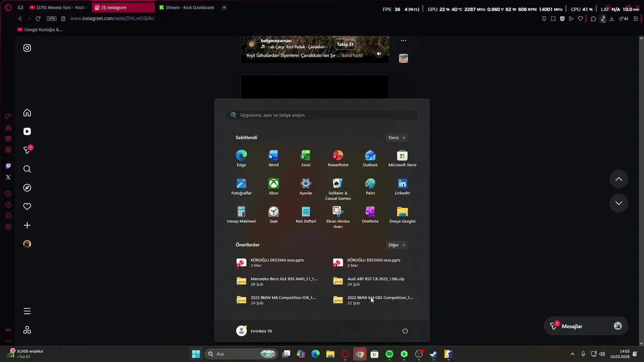Open Steam from taskbar
The width and height of the screenshot is (644, 362).
[x=433, y=354]
